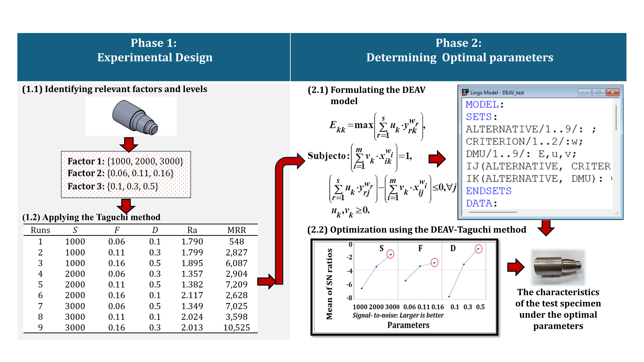Click Factor 1: {1000, 2000, 3000} line
This screenshot has height=362, width=644.
click(125, 161)
